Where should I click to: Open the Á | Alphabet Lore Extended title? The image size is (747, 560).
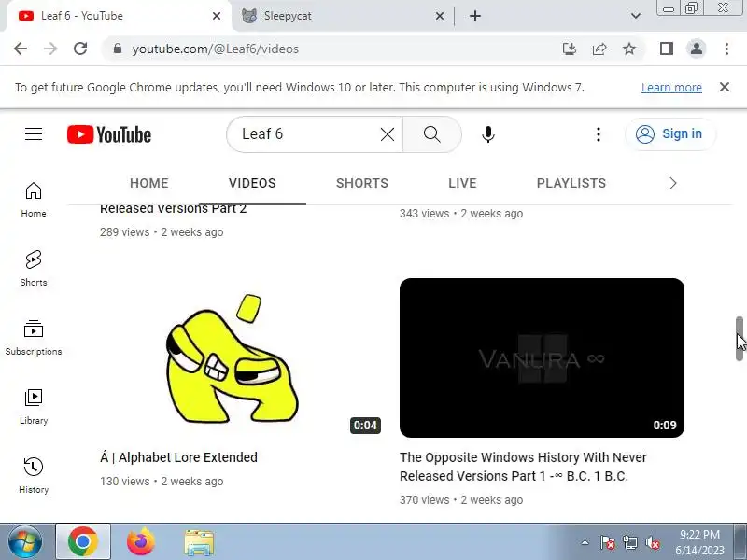[178, 457]
